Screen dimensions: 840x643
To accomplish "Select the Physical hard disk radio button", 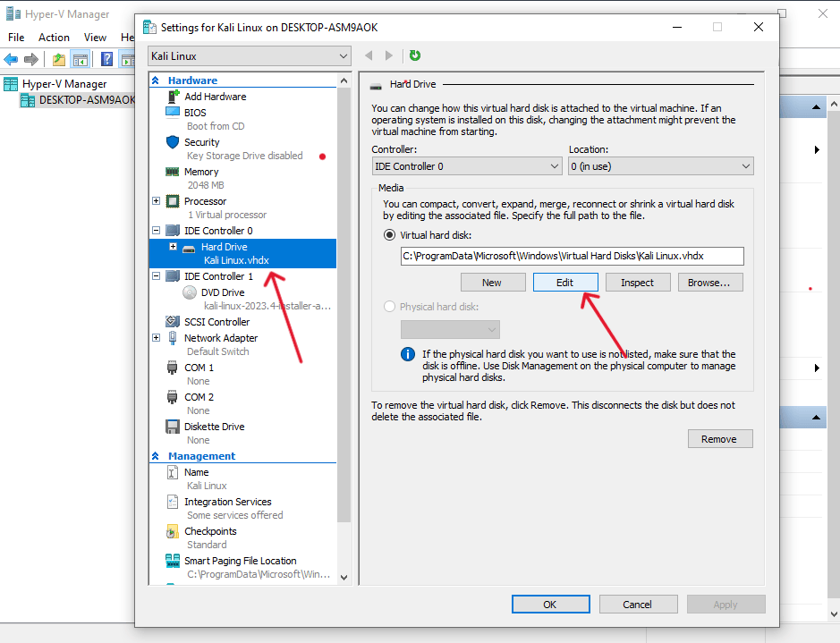I will point(390,306).
